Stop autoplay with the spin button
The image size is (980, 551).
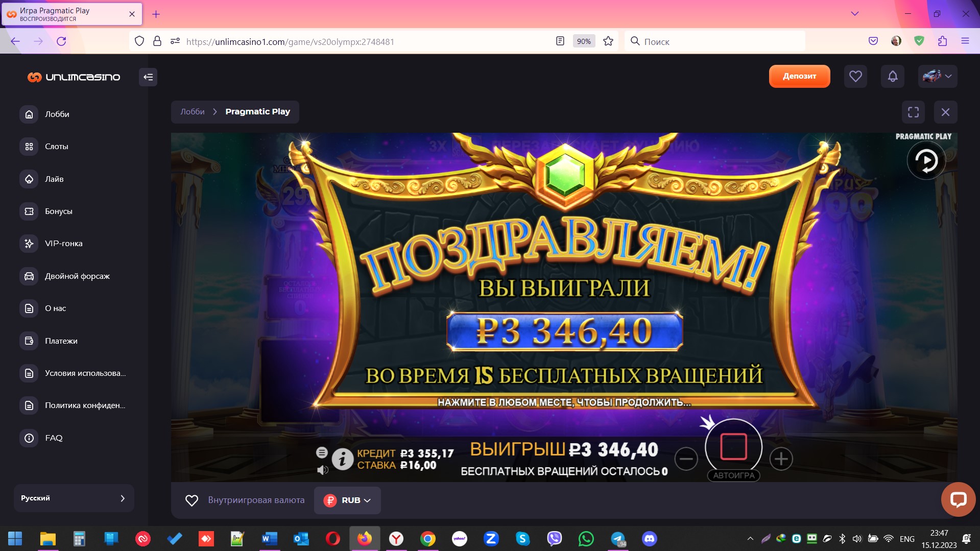click(x=733, y=447)
